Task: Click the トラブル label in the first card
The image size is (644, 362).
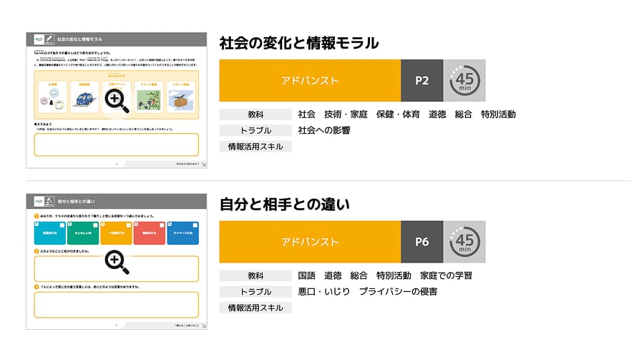Action: tap(255, 130)
